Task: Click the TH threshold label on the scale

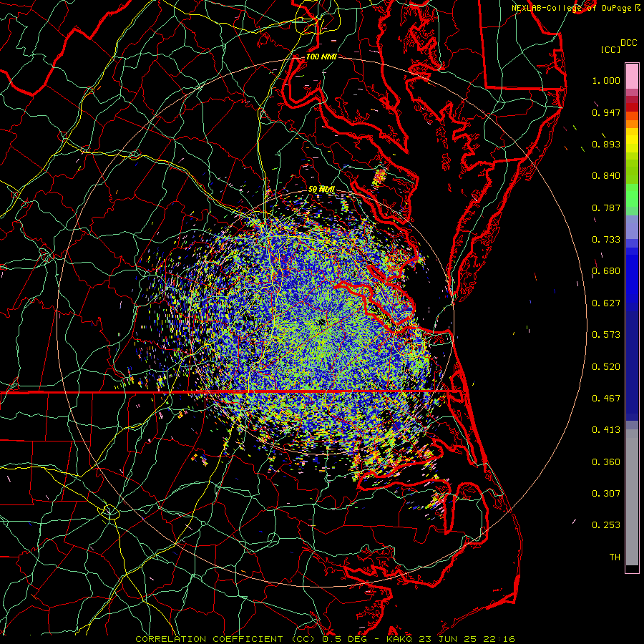Action: (615, 557)
